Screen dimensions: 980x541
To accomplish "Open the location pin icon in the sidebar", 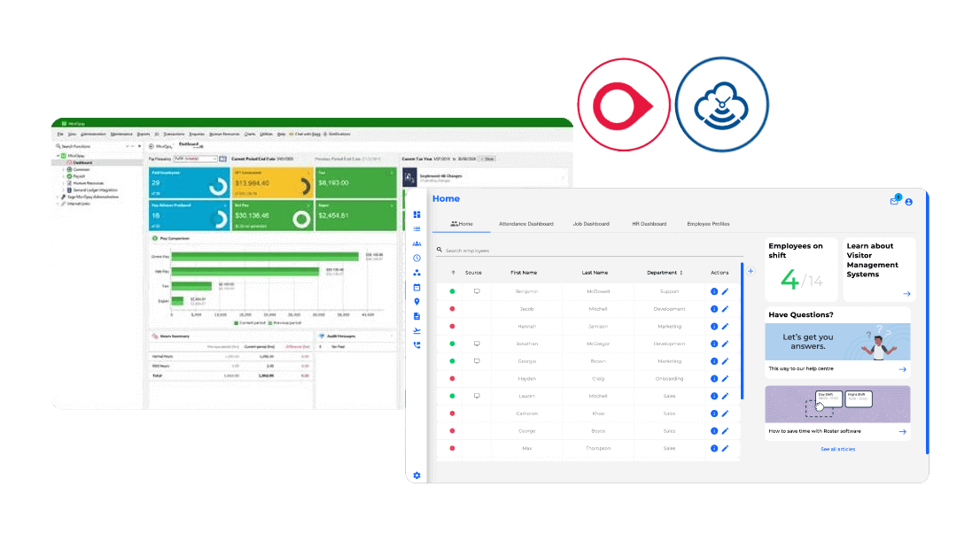I will pyautogui.click(x=416, y=302).
